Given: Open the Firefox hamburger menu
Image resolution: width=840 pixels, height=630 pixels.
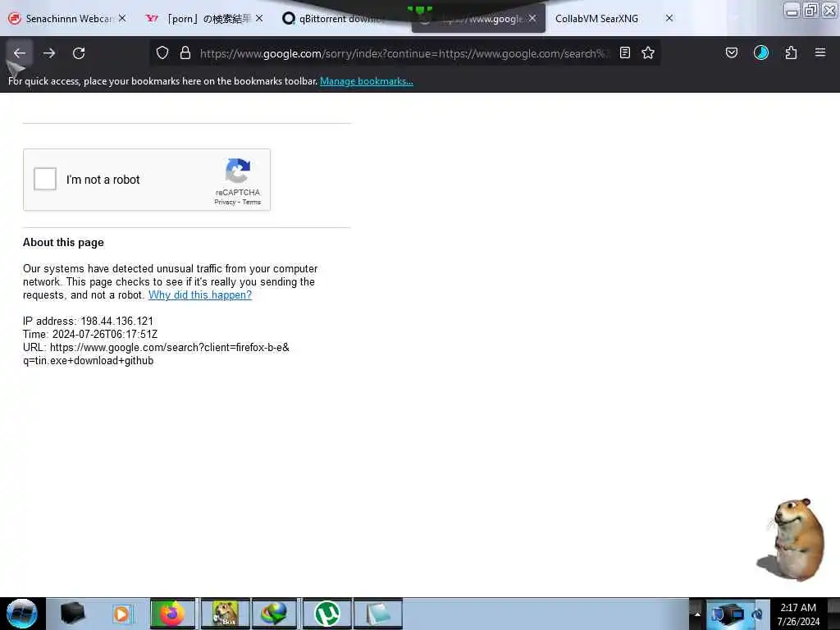Looking at the screenshot, I should coord(820,52).
